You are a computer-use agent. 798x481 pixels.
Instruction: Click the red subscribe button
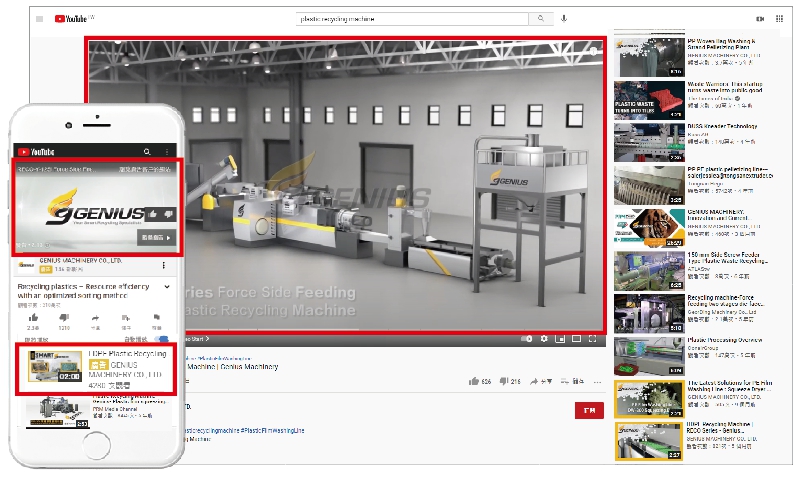click(589, 410)
